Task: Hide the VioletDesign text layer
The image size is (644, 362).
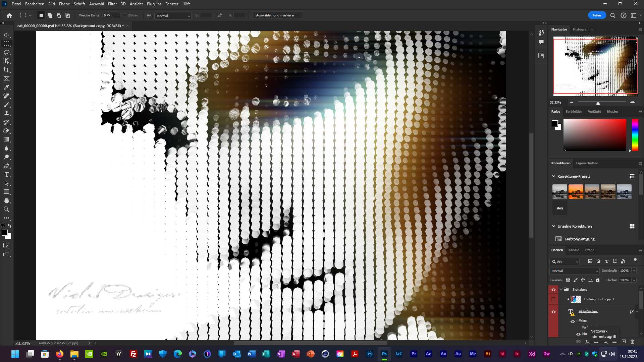Action: coord(553,312)
